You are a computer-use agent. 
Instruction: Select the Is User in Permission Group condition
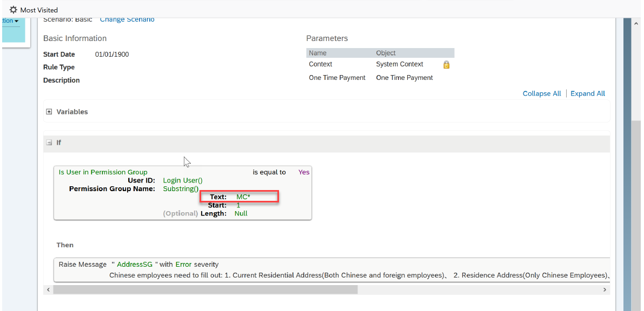[x=103, y=172]
